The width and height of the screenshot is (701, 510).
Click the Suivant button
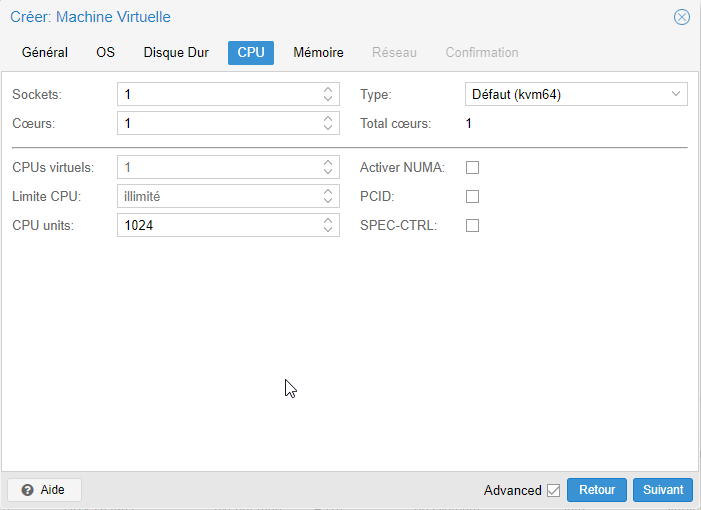[663, 490]
